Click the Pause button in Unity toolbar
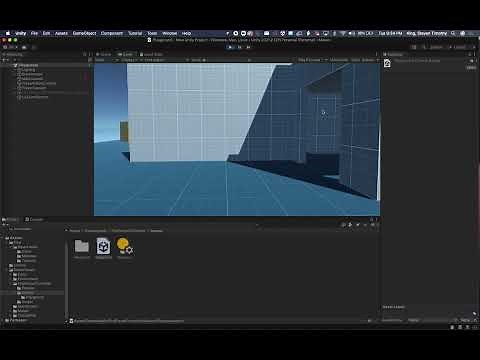 (x=239, y=47)
